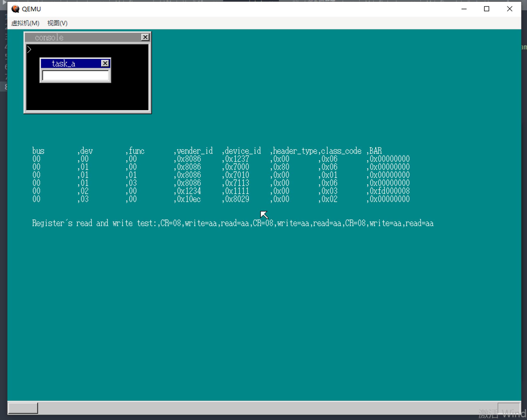Close the console window
The height and width of the screenshot is (420, 527).
145,37
